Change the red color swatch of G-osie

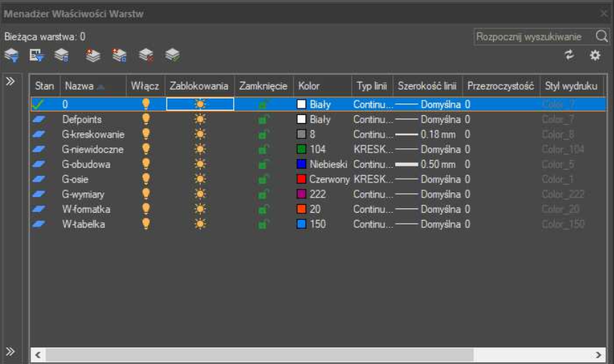(302, 179)
